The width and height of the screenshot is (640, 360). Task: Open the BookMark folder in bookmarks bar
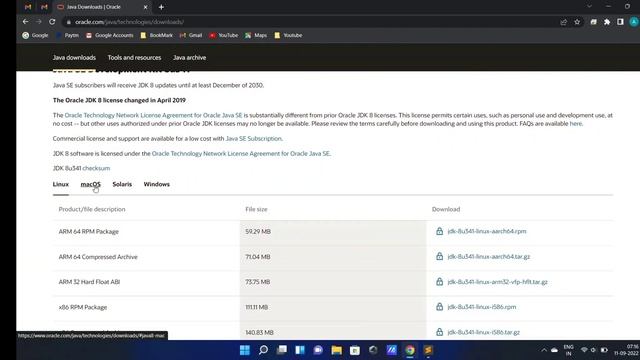(156, 36)
